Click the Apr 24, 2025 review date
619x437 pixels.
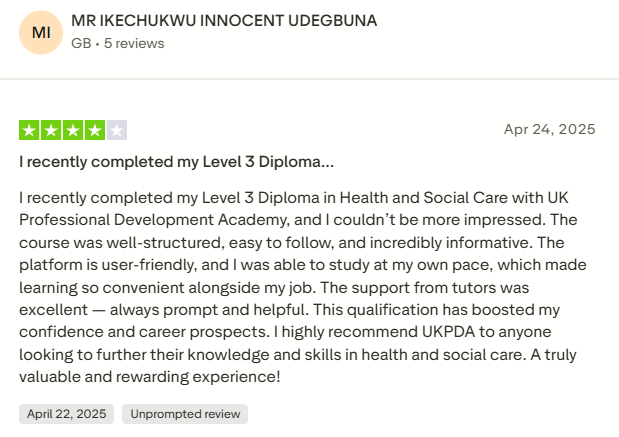549,129
